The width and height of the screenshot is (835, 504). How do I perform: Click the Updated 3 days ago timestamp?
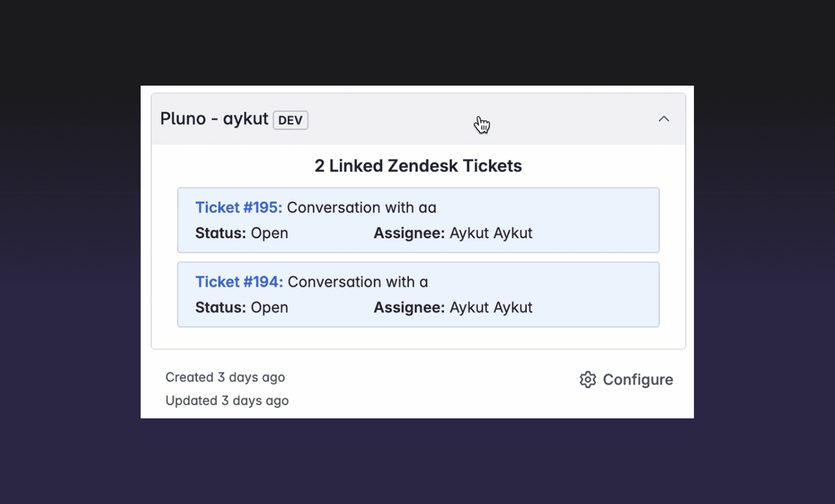click(227, 400)
